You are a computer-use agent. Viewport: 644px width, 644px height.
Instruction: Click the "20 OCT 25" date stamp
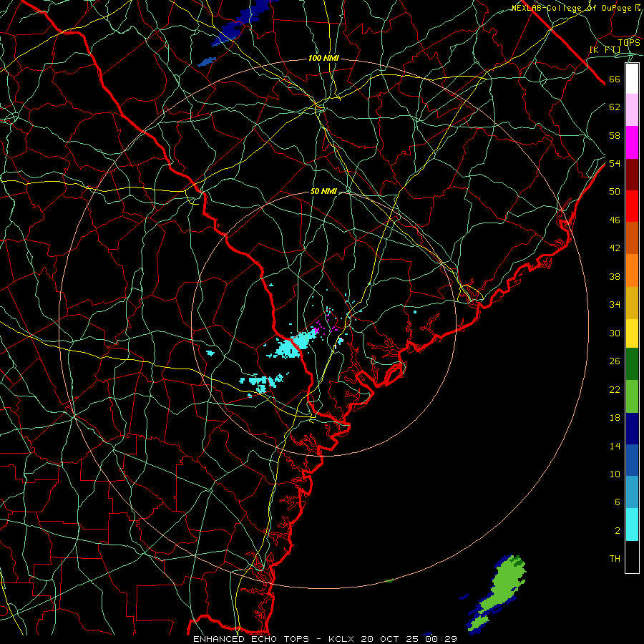pos(391,639)
